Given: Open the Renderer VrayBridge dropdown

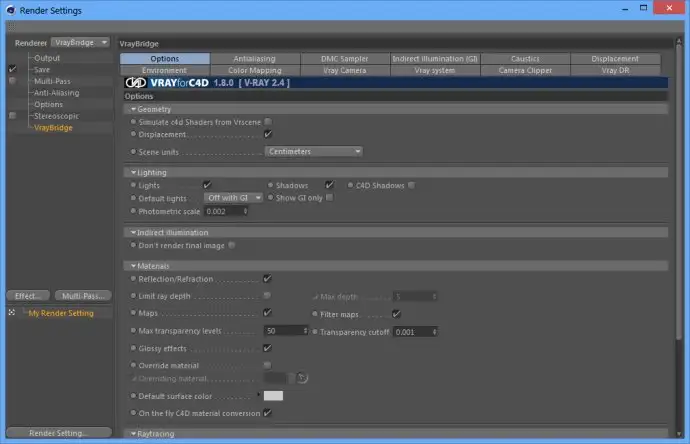Looking at the screenshot, I should (80, 43).
